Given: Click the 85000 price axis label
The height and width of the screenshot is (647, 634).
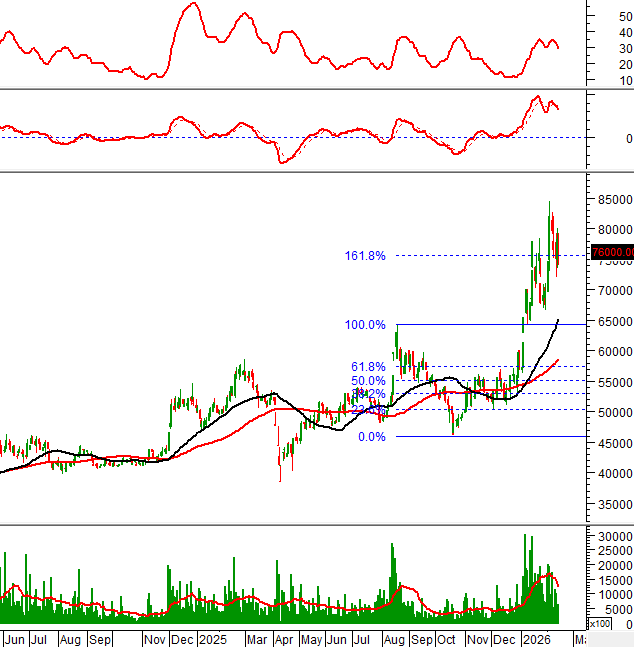Looking at the screenshot, I should pos(614,199).
